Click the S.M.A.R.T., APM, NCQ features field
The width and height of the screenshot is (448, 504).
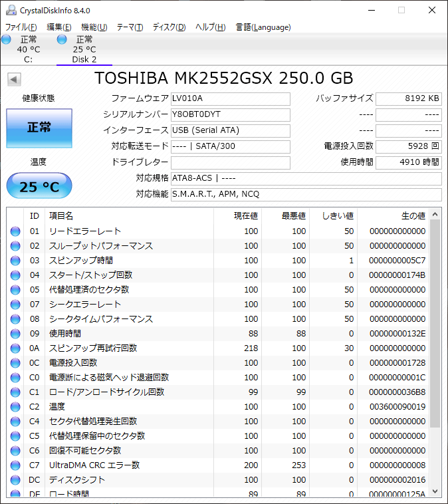(x=306, y=194)
